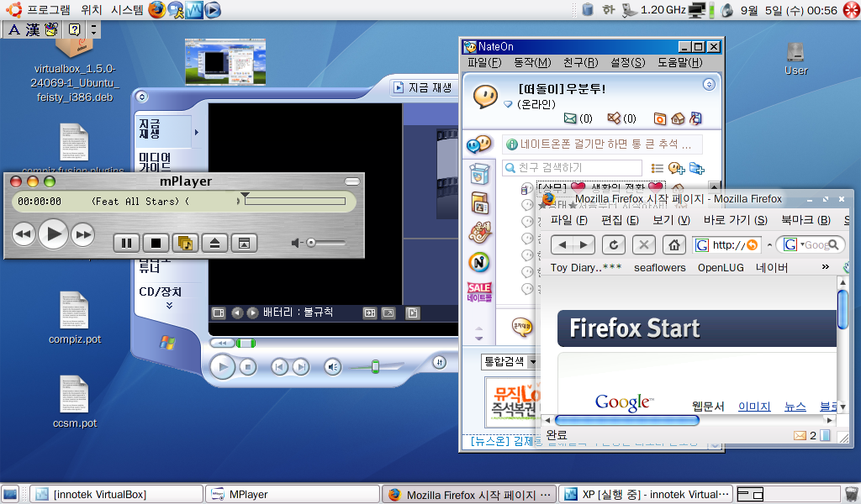Show more bookmarks chevron in Firefox

pos(826,267)
